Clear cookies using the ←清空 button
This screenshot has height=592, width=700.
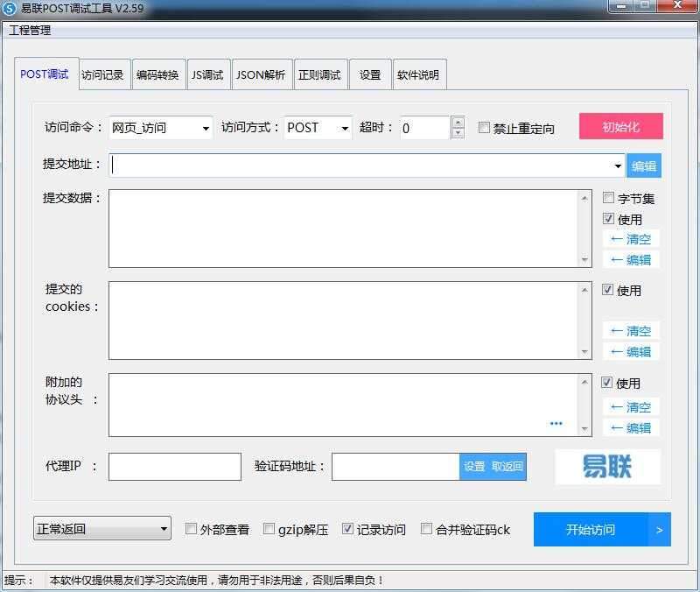coord(630,331)
